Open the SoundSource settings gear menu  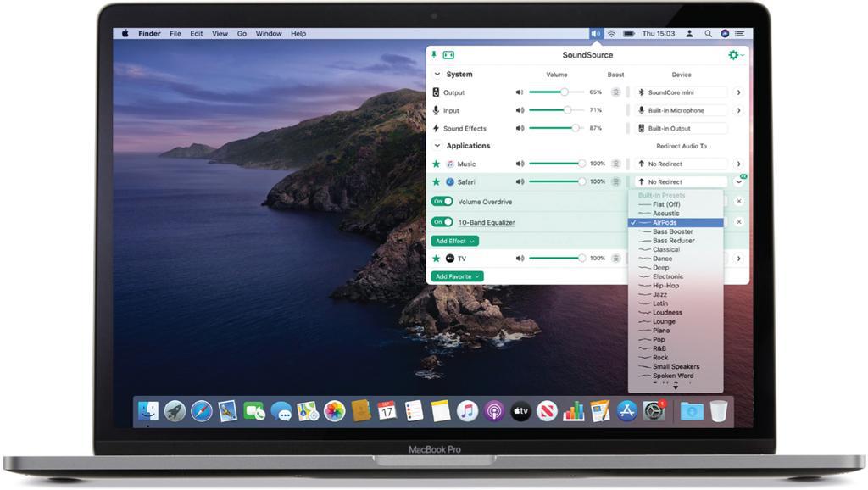[735, 55]
